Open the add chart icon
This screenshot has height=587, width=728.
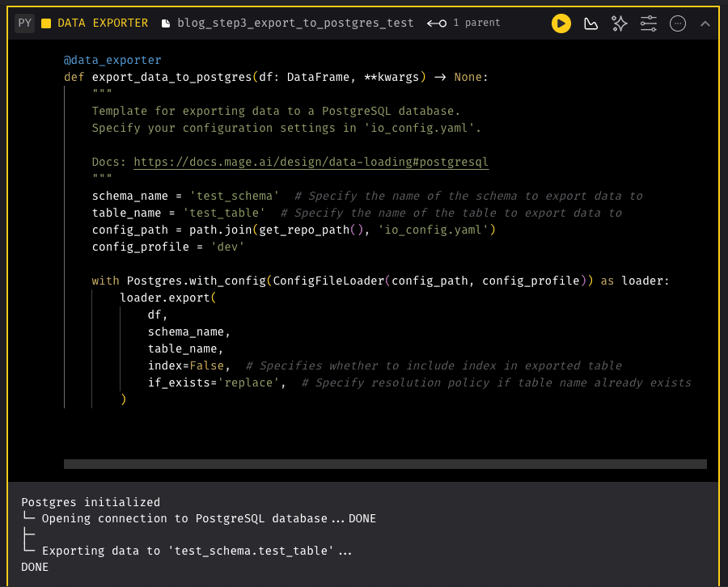click(590, 23)
